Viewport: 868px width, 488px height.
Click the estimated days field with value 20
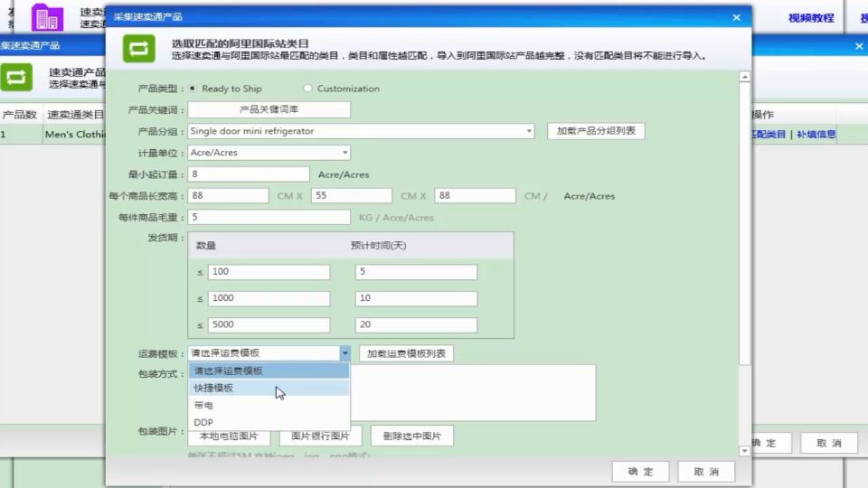pyautogui.click(x=416, y=324)
